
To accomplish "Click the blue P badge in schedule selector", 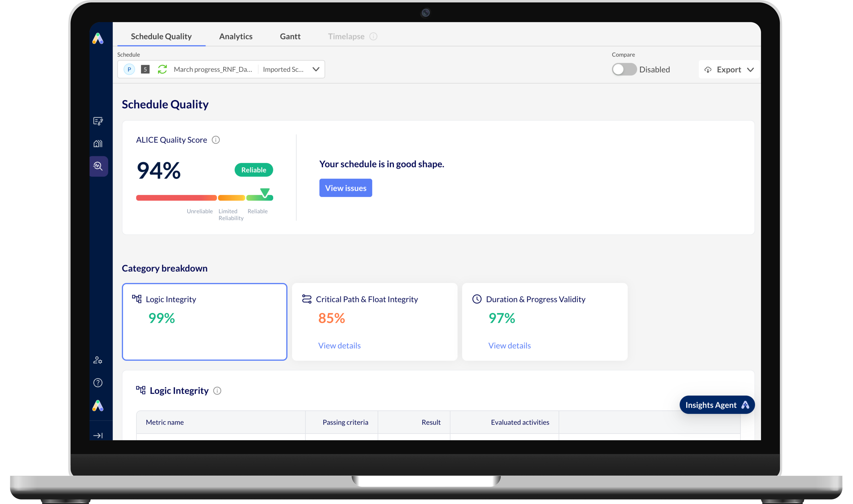I will tap(129, 69).
